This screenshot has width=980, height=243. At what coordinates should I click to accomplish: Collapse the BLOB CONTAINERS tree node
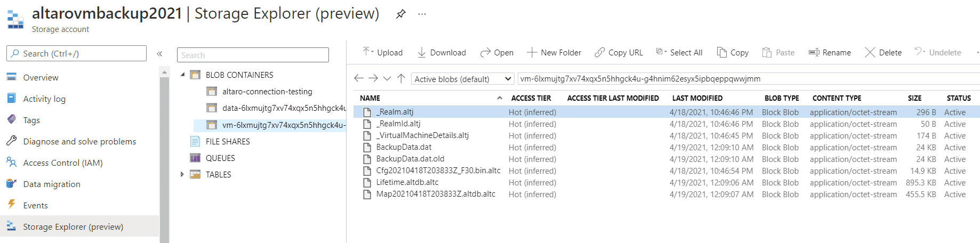click(183, 75)
